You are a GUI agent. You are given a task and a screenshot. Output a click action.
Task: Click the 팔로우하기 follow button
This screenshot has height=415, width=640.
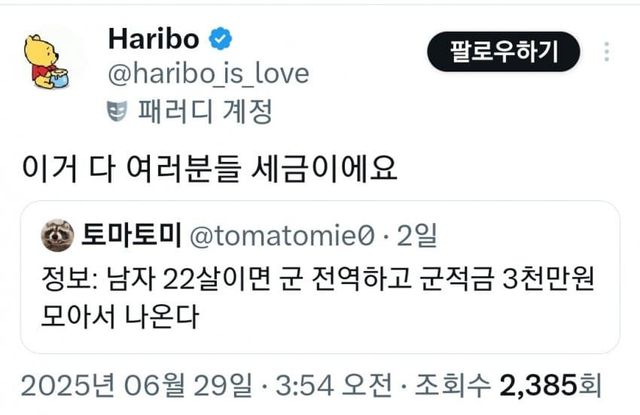[504, 51]
